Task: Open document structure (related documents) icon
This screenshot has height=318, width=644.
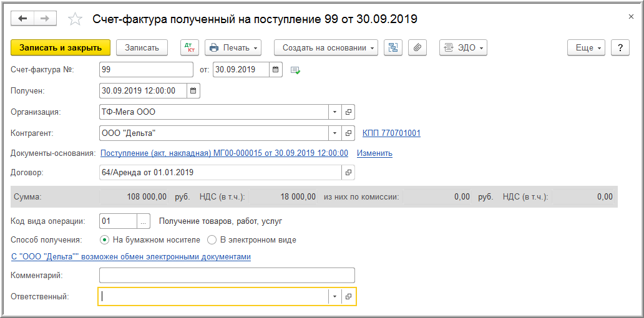Action: (x=393, y=48)
